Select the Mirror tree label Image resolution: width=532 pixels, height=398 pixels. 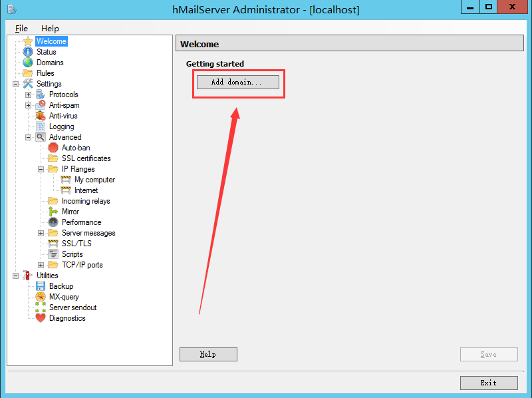[70, 212]
